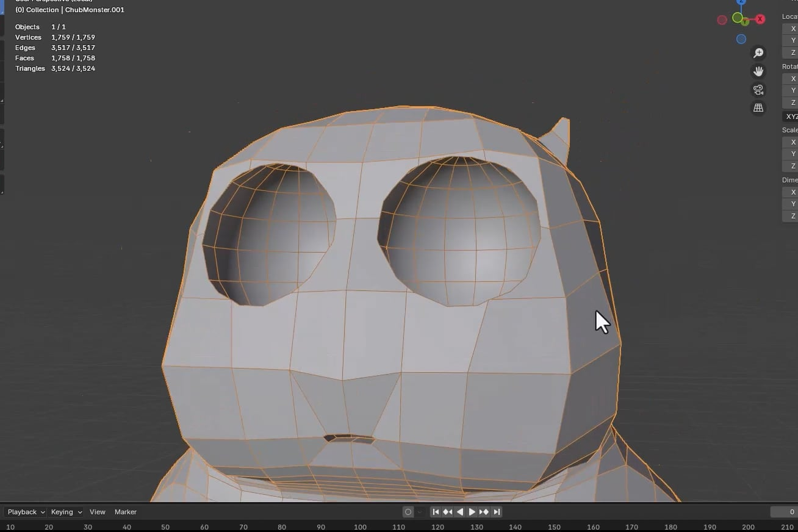
Task: Jump to the timeline start frame
Action: tap(436, 512)
